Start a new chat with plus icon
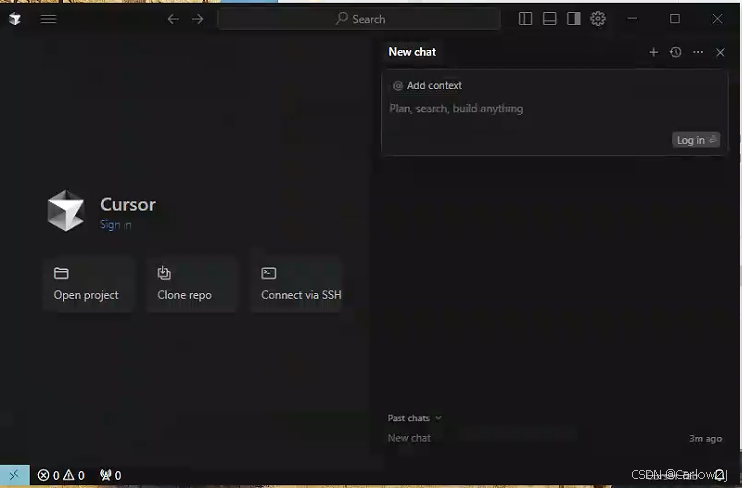Image resolution: width=742 pixels, height=488 pixels. [654, 52]
